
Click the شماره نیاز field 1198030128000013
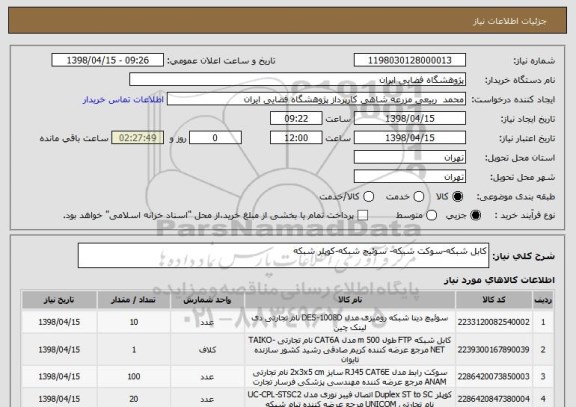click(x=410, y=60)
